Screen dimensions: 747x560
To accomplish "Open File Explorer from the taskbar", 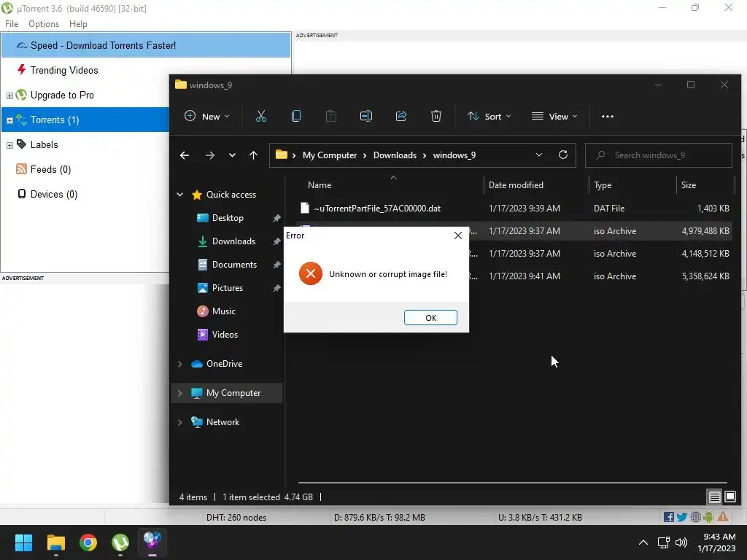I will point(55,542).
